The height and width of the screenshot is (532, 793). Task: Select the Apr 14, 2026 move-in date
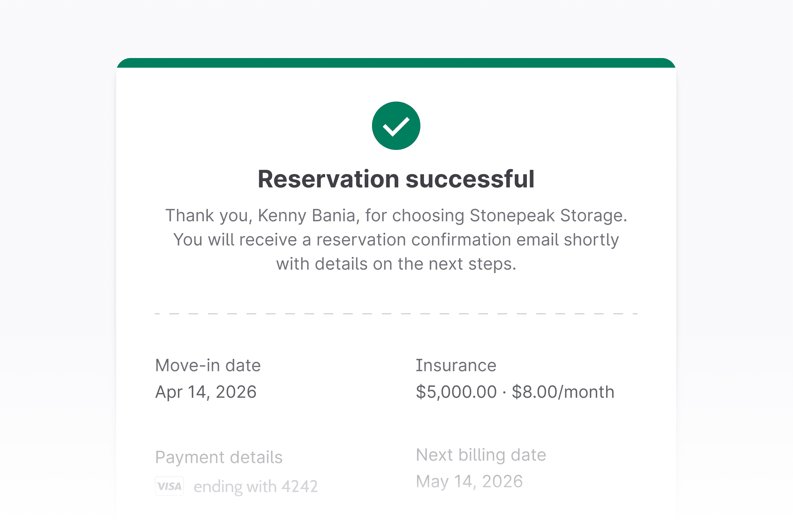tap(206, 392)
